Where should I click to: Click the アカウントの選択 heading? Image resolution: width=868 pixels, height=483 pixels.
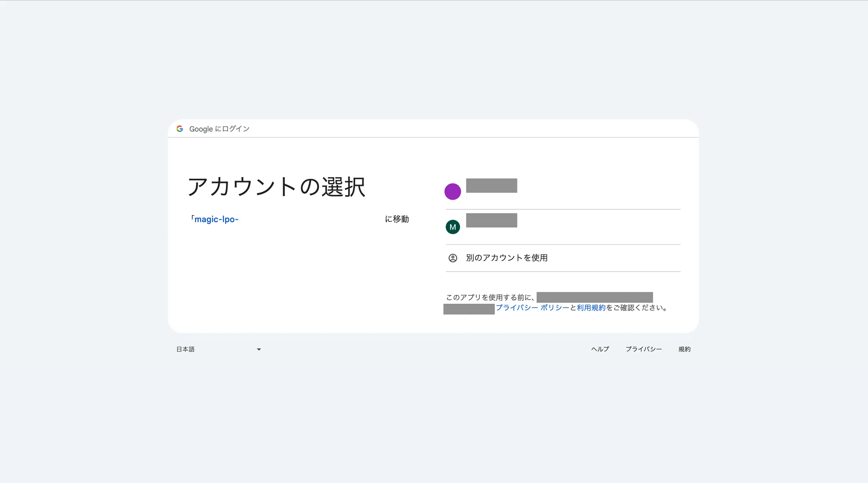276,187
